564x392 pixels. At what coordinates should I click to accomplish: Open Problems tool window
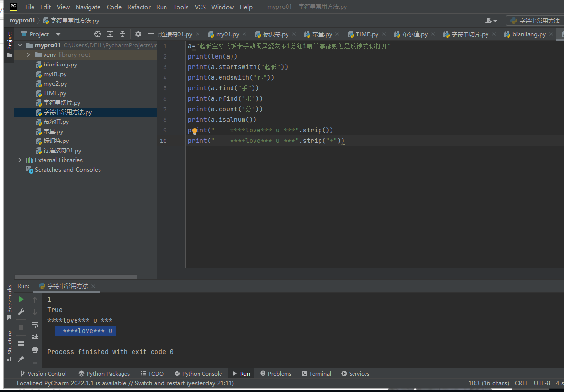[x=276, y=374]
